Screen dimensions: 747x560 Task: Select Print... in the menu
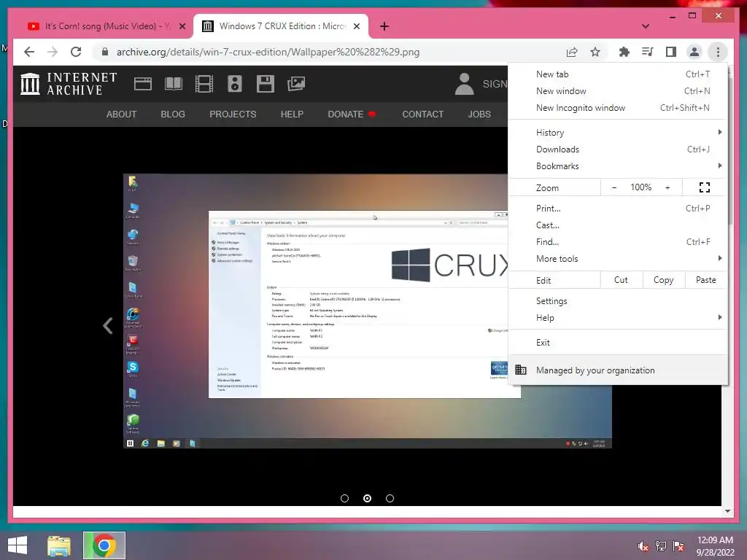(618, 208)
